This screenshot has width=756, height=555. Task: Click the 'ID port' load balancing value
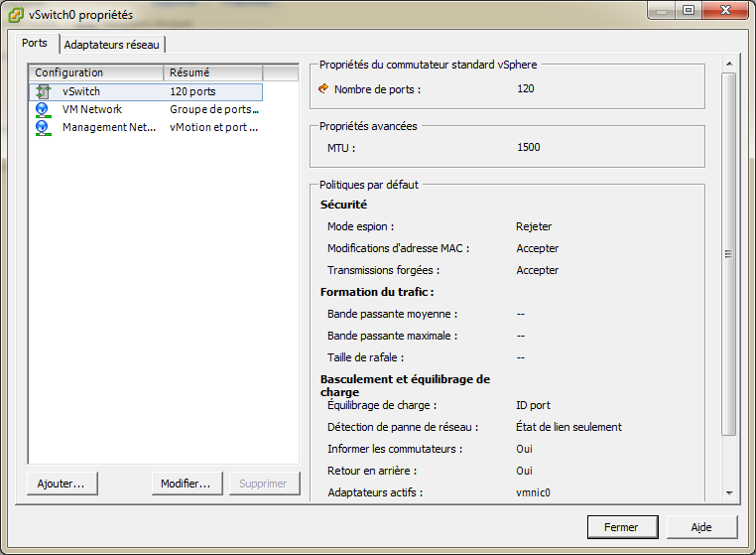[533, 405]
